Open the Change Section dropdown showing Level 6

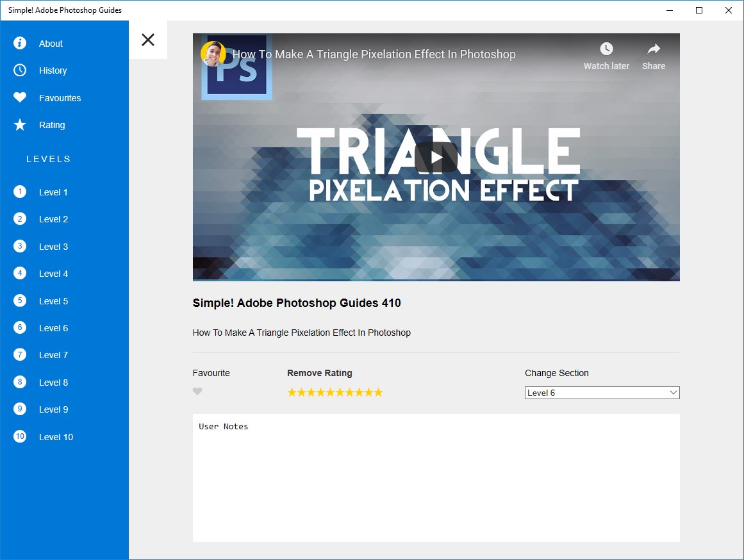[602, 393]
